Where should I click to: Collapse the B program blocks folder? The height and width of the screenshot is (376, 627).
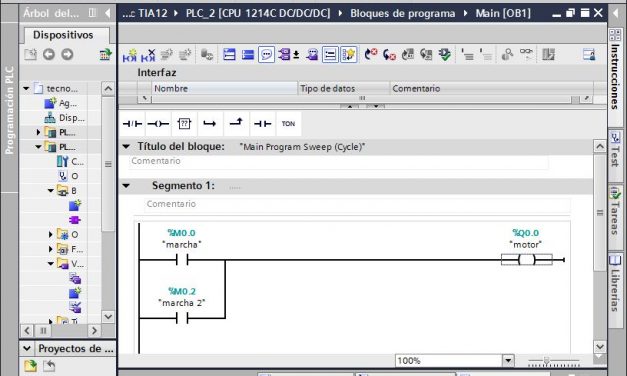(51, 191)
